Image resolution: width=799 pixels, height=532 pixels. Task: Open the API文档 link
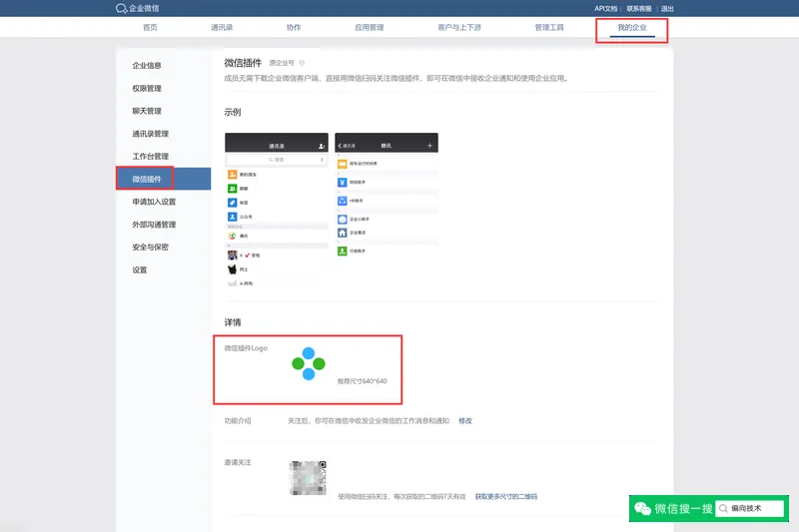click(605, 9)
